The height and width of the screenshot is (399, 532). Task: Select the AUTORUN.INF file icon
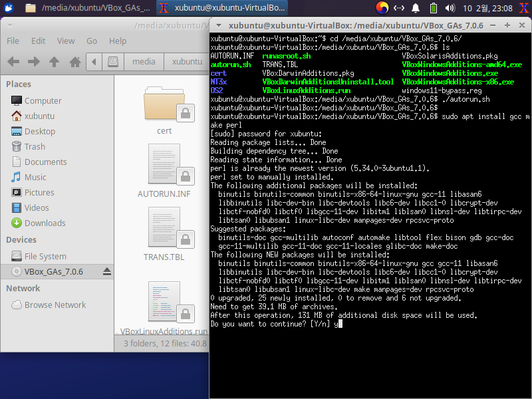tap(164, 164)
